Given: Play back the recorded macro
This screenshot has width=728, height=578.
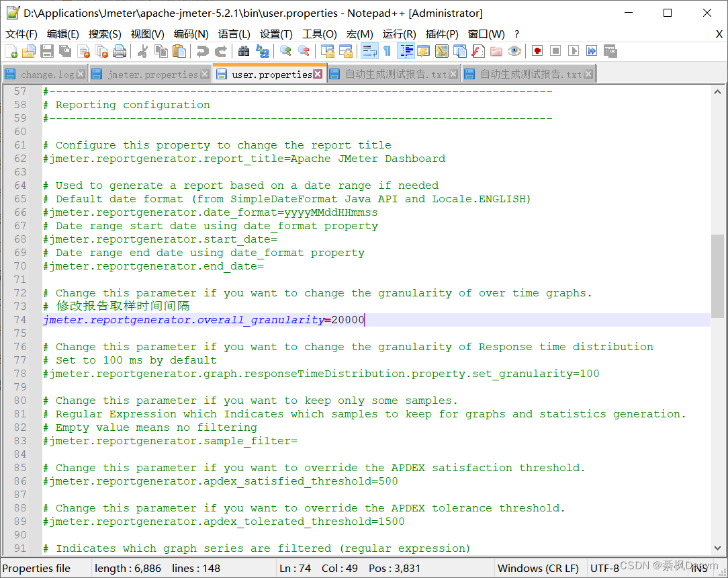Looking at the screenshot, I should click(x=574, y=51).
